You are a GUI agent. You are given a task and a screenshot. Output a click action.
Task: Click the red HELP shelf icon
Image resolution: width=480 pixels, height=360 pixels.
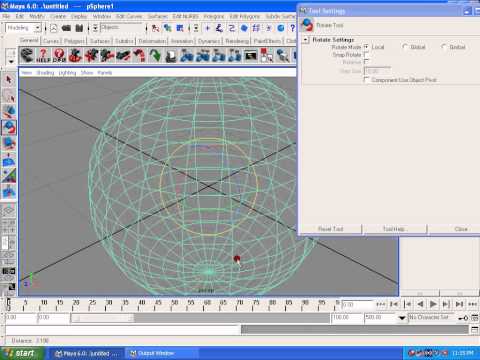tap(43, 55)
